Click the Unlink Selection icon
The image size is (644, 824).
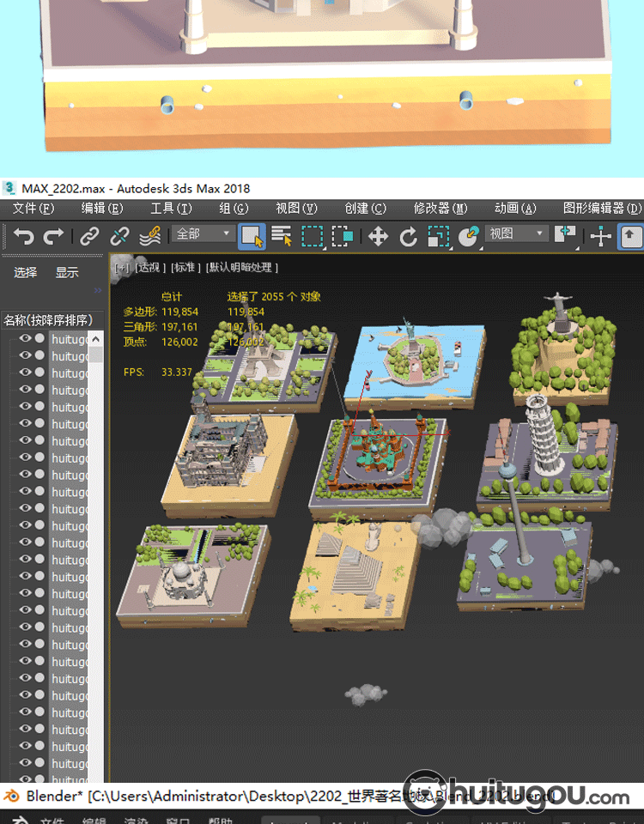coord(119,236)
